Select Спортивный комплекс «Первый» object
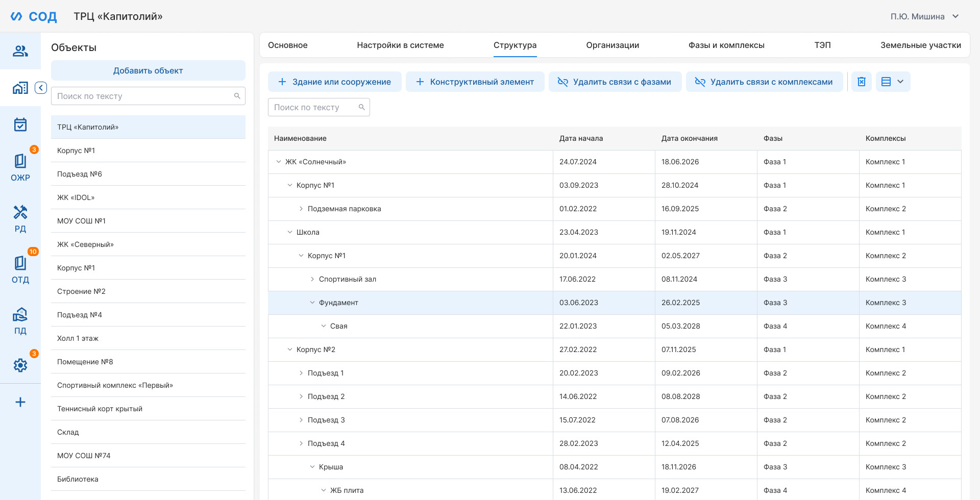The width and height of the screenshot is (980, 500). [x=148, y=385]
